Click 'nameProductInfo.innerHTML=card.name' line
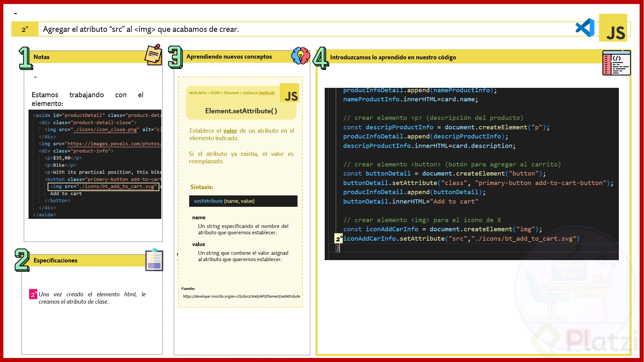644x362 pixels. 411,100
